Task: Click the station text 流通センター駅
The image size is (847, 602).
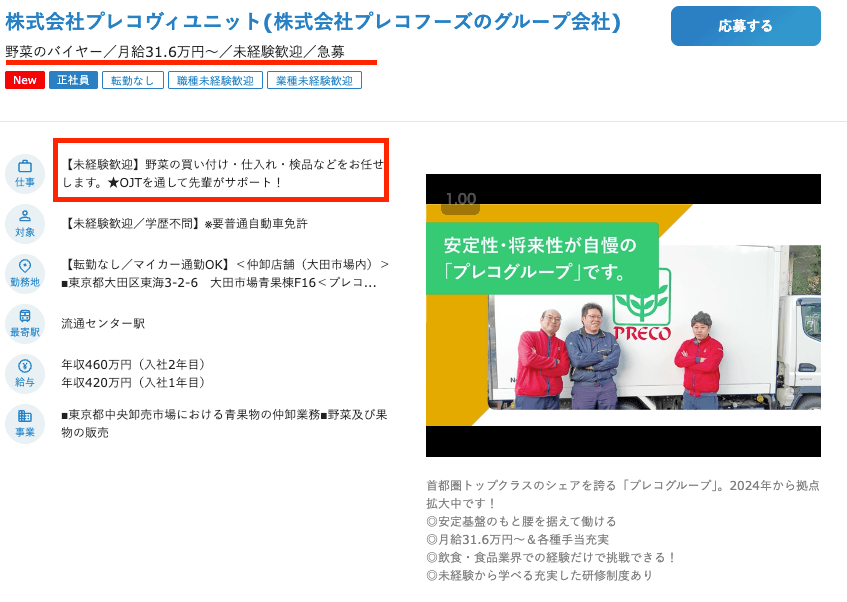Action: 103,324
